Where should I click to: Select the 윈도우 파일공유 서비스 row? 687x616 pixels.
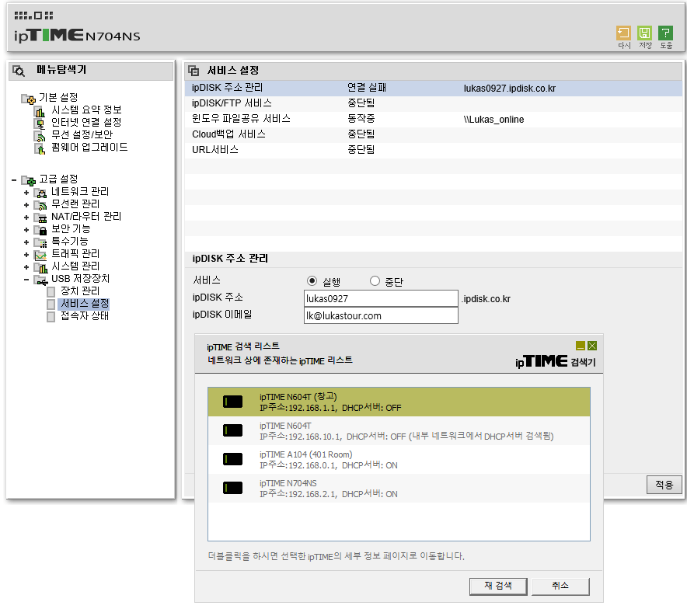tap(434, 119)
